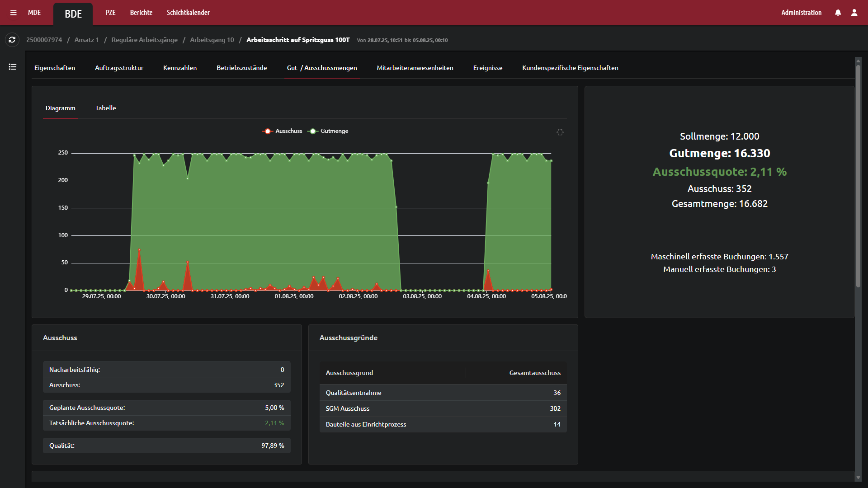
Task: Click the Qualität 97,89 % row
Action: tap(167, 446)
